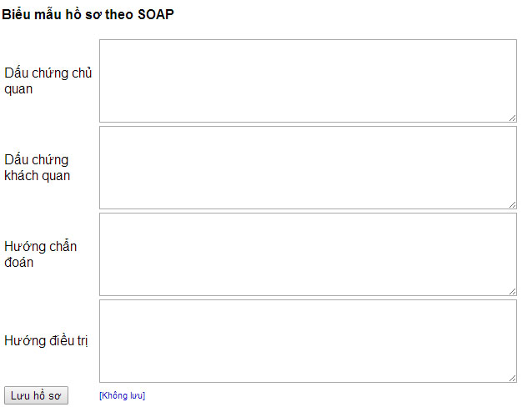Viewport: 532px width, 407px height.
Task: Click resize grip of Hướng điều trị box
Action: [x=513, y=378]
